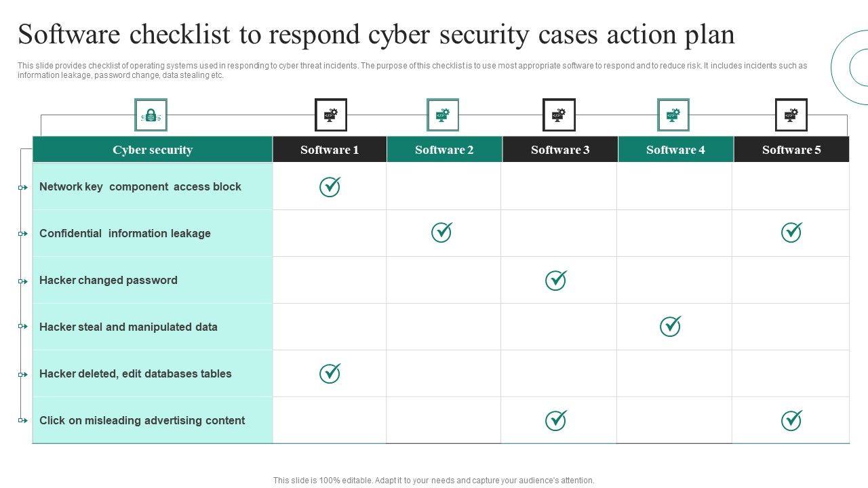Select the Software 3 column header
The image size is (868, 488).
(560, 150)
